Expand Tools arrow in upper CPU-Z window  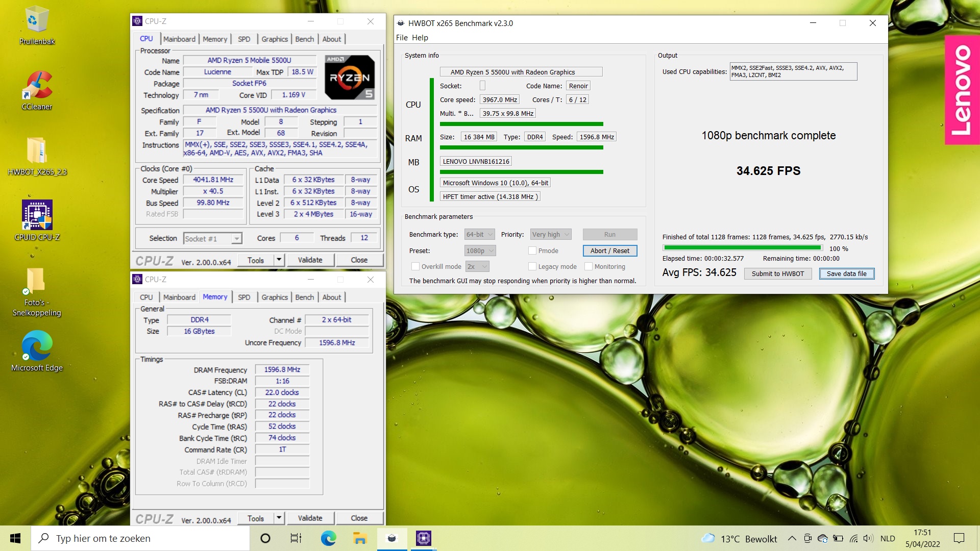279,260
